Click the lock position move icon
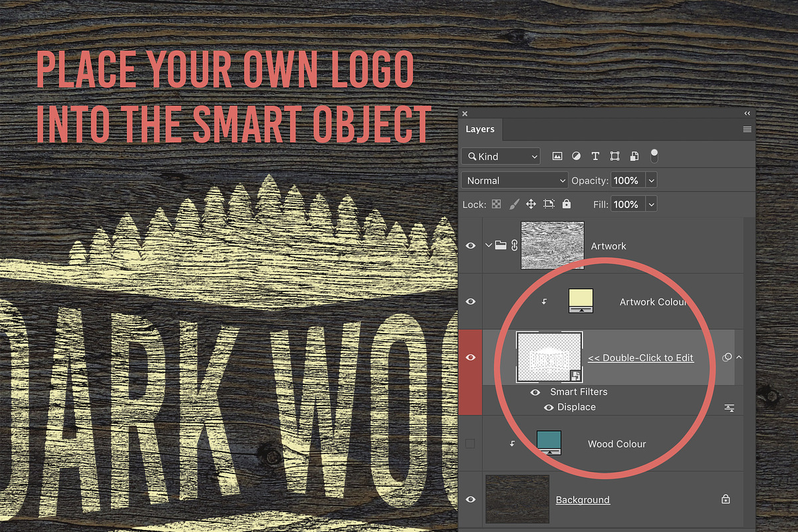The image size is (798, 532). click(531, 204)
